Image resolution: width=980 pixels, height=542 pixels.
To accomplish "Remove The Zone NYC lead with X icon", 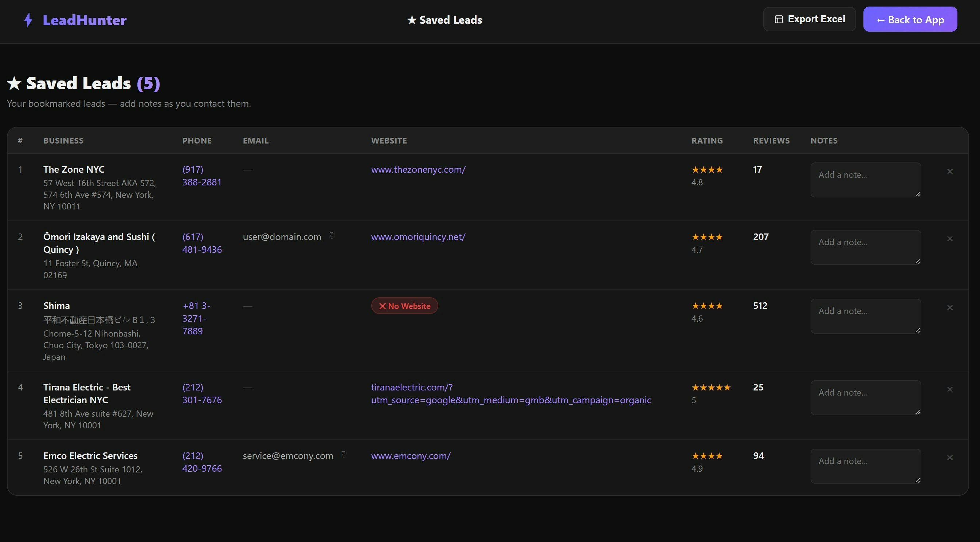I will click(949, 172).
